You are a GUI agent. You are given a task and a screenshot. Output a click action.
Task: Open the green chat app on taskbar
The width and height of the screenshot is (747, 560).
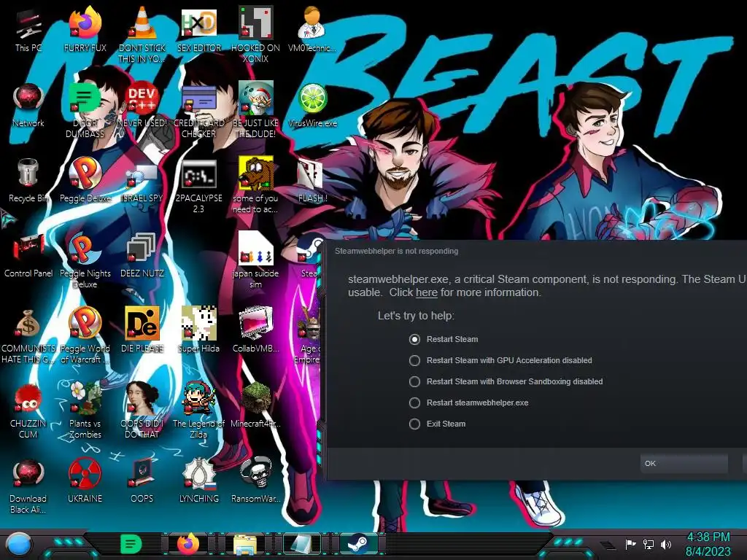pos(131,544)
